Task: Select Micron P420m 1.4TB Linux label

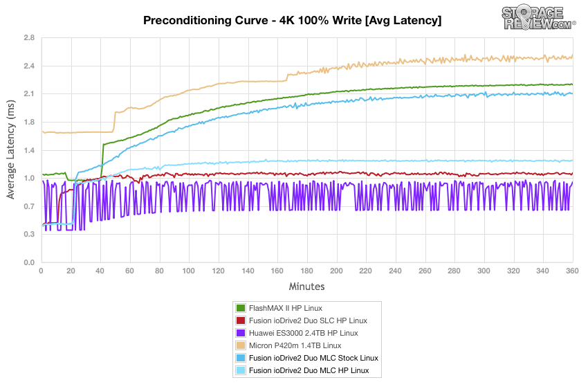Action: (295, 345)
